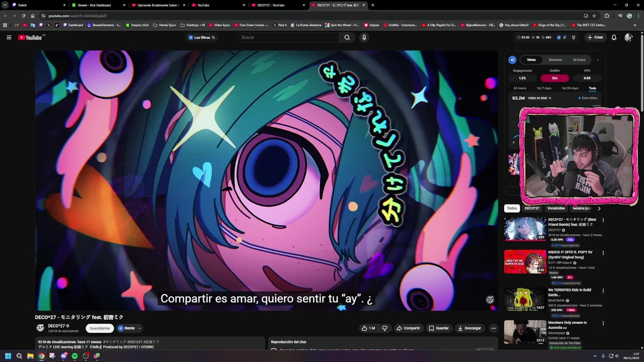Show all bookmarks overflow chevron

pos(634,25)
